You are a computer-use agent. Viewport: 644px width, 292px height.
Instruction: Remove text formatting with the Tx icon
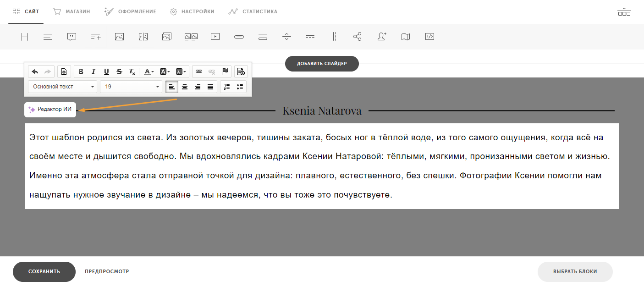(132, 72)
